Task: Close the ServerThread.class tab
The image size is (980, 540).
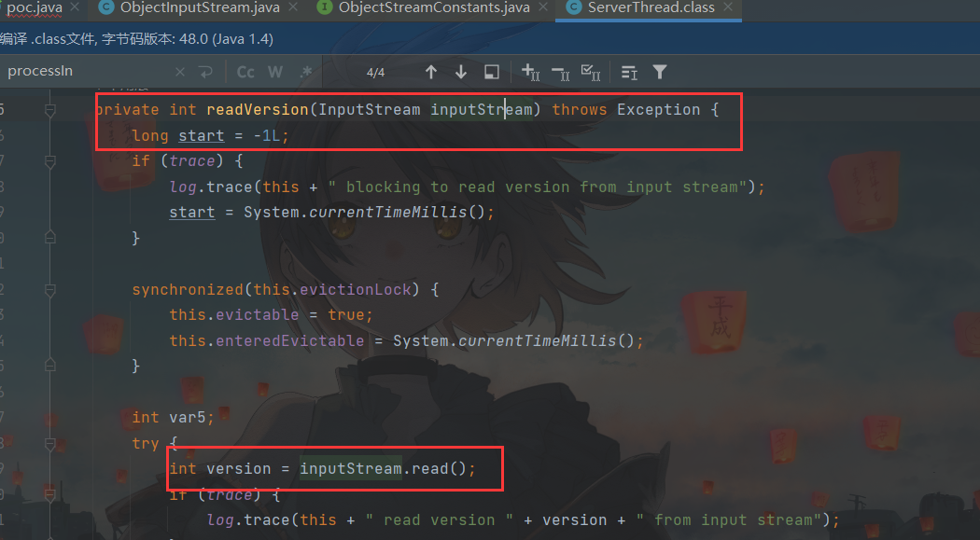Action: (x=731, y=8)
